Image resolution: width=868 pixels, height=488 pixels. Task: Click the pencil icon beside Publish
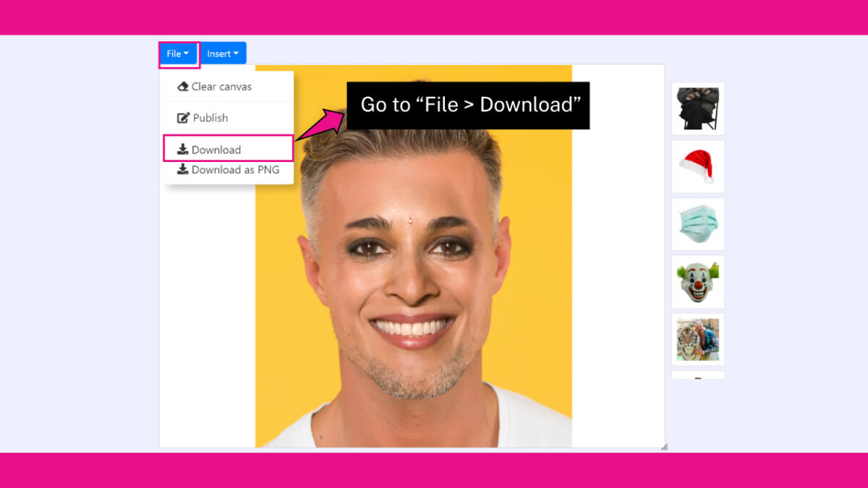coord(183,117)
